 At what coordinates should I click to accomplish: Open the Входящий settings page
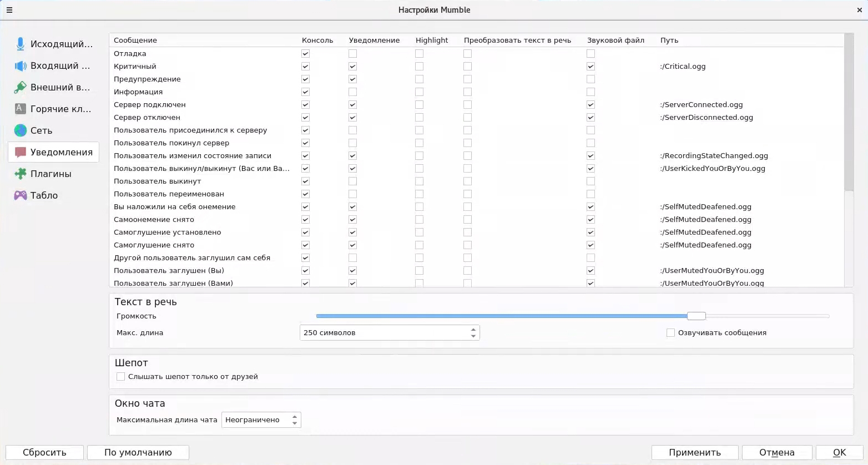pos(54,65)
